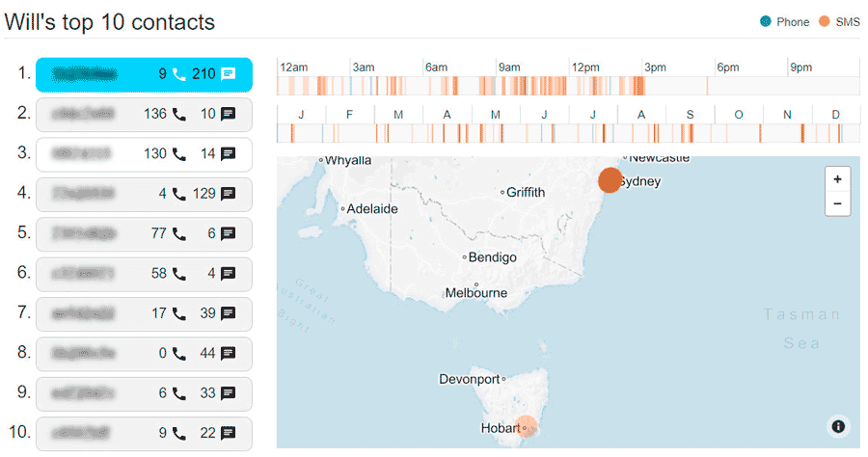Image resolution: width=868 pixels, height=457 pixels.
Task: Toggle Phone legend dot
Action: click(766, 21)
